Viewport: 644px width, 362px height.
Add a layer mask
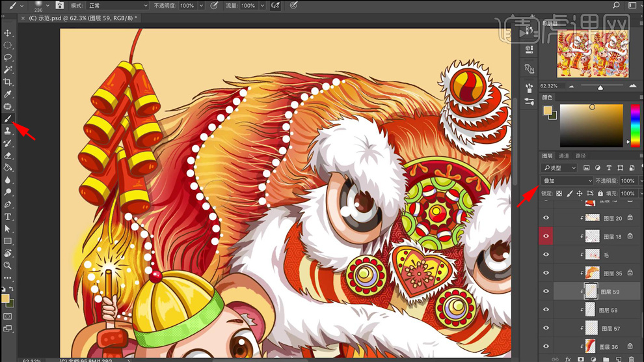[581, 359]
